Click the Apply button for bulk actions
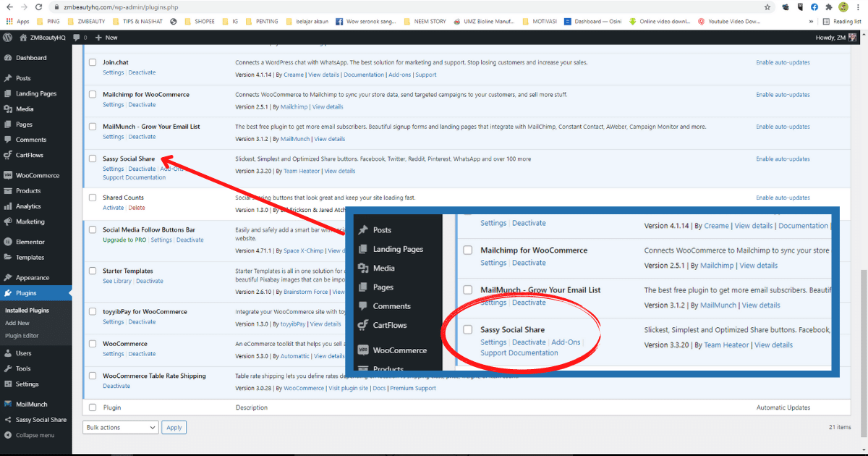 click(174, 427)
